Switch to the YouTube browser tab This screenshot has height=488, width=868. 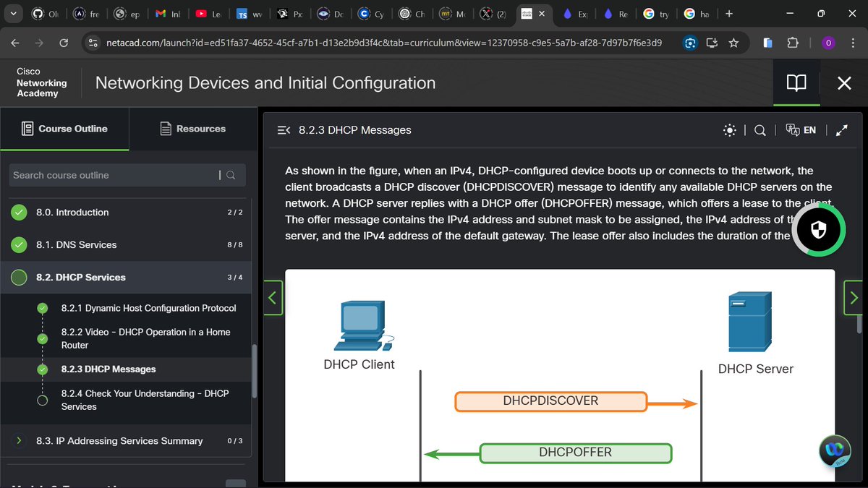tap(207, 14)
